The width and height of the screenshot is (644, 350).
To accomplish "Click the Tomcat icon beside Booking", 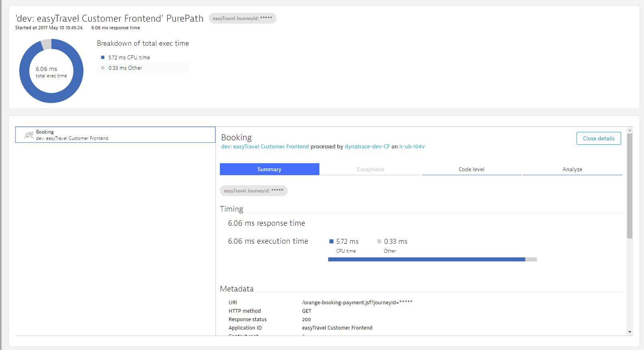I will click(x=29, y=135).
